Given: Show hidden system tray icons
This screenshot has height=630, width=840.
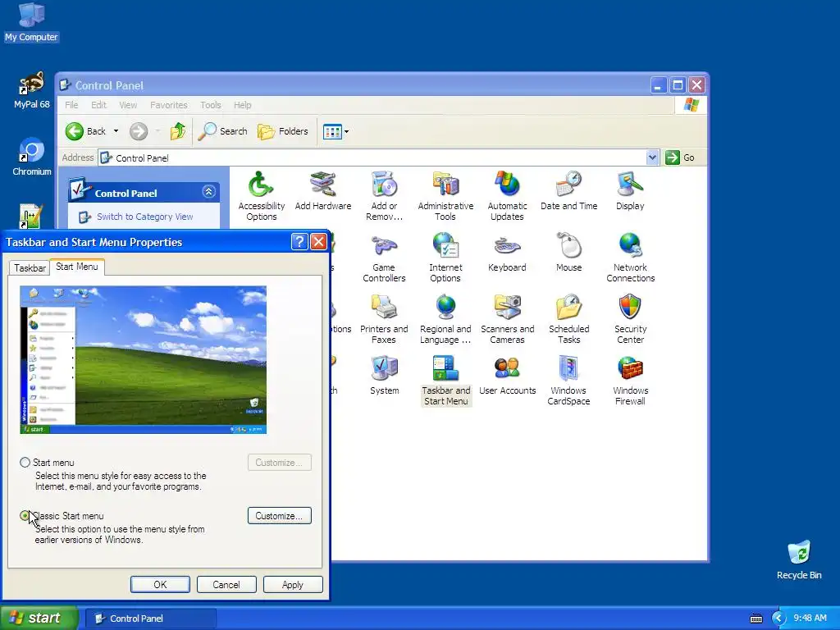Looking at the screenshot, I should [x=778, y=619].
